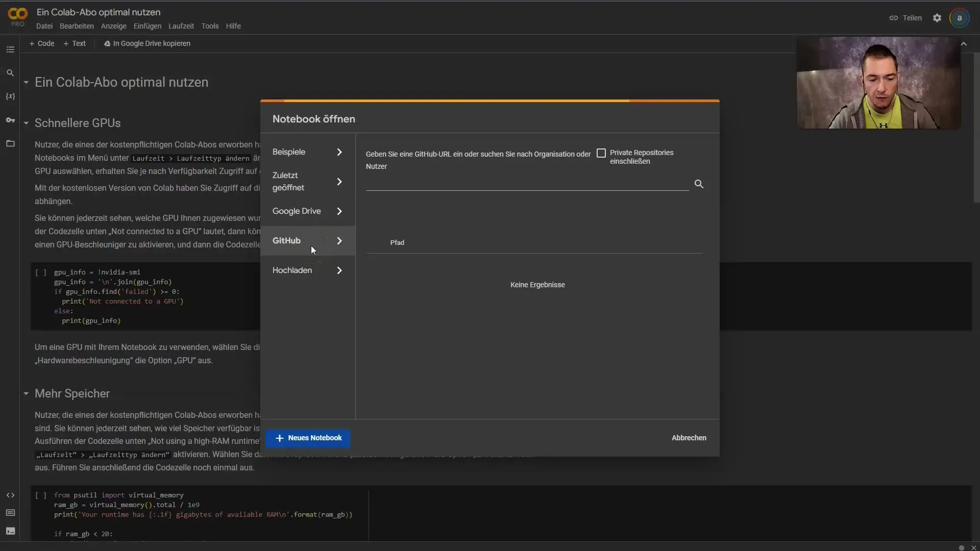Focus the GitHub URL input field
980x551 pixels.
(527, 183)
